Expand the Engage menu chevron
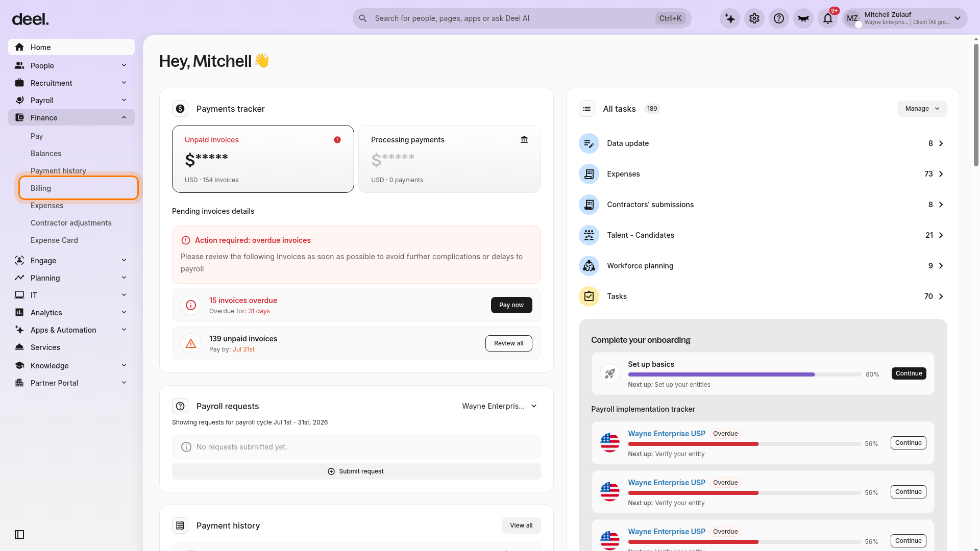 (x=124, y=260)
